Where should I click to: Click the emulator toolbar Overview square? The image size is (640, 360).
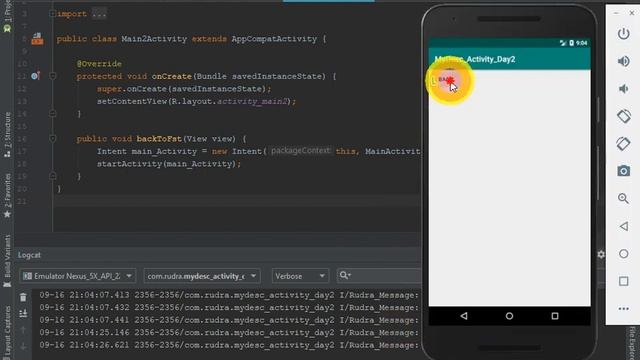point(623,281)
